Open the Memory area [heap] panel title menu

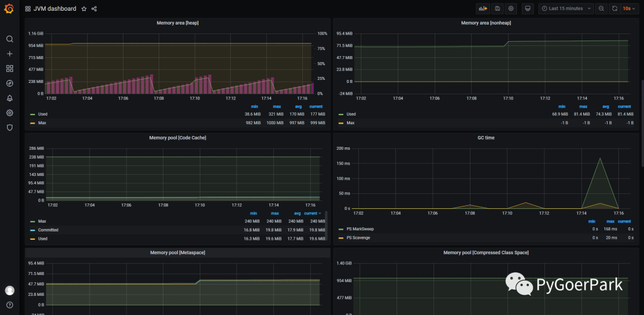[177, 23]
